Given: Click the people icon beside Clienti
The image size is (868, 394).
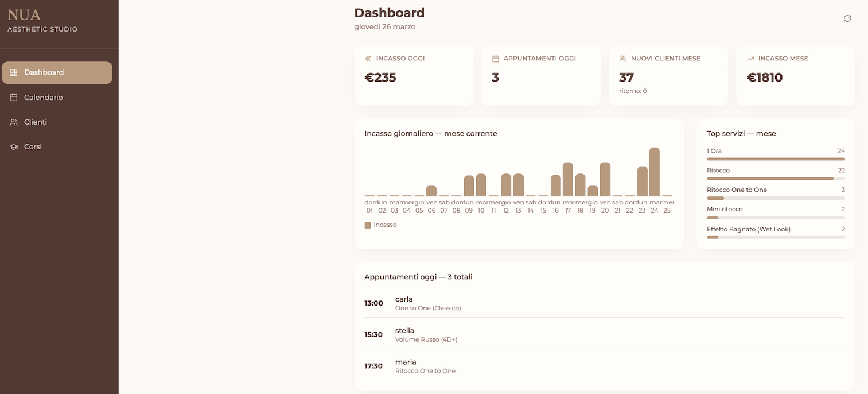Looking at the screenshot, I should coord(13,122).
